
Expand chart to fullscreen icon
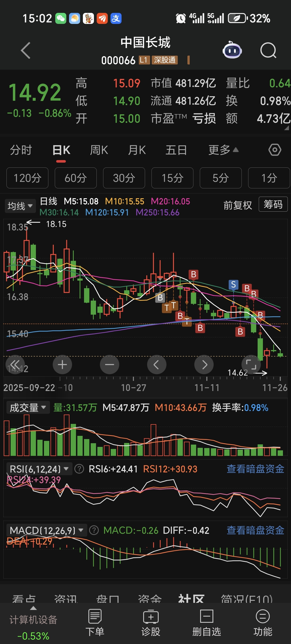[251, 365]
